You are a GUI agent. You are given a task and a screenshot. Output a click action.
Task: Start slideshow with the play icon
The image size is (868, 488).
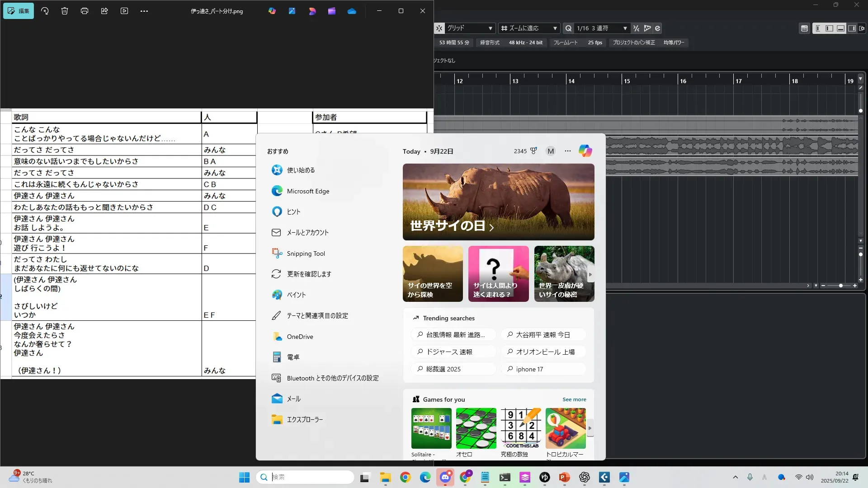pos(124,11)
